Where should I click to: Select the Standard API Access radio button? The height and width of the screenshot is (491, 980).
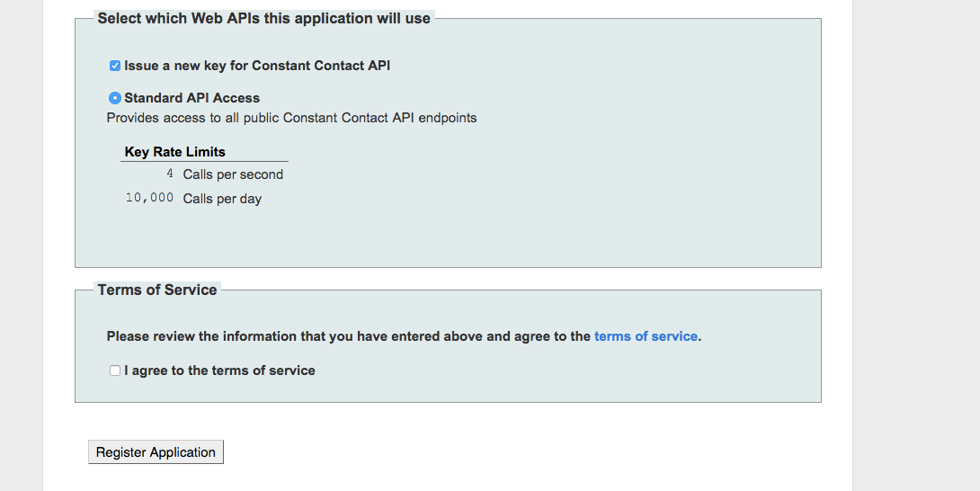[115, 98]
